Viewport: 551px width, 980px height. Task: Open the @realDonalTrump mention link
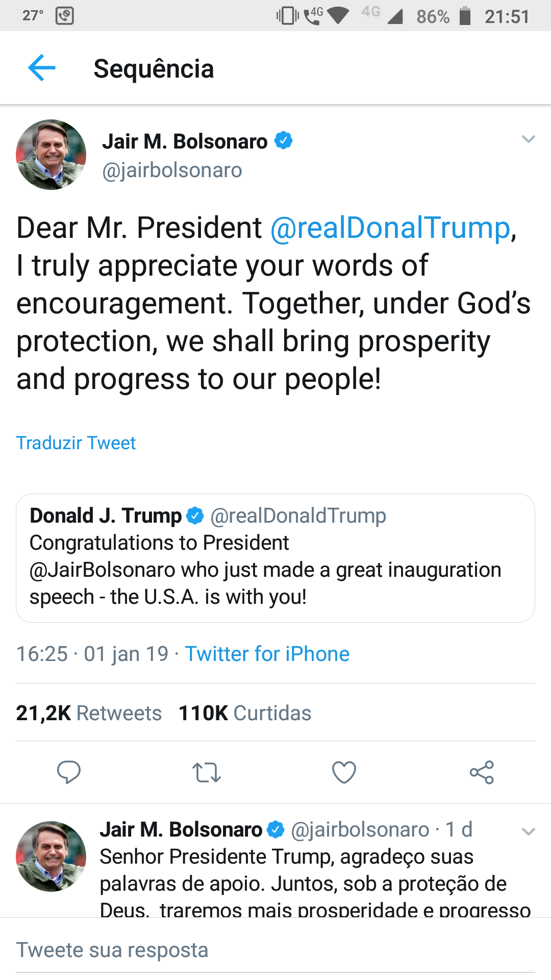point(390,228)
